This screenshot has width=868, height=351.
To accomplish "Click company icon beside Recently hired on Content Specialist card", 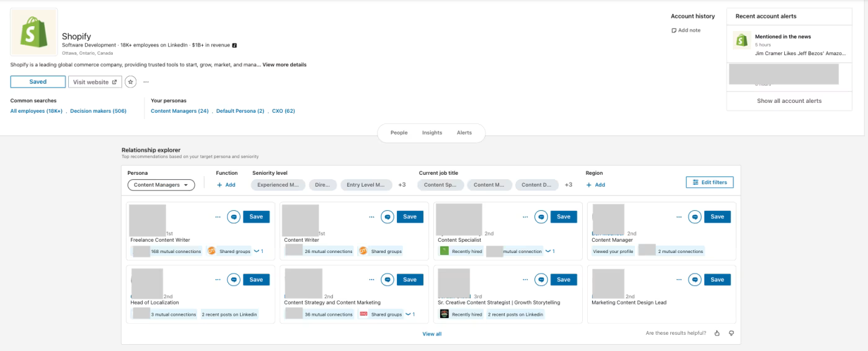I will coord(444,251).
